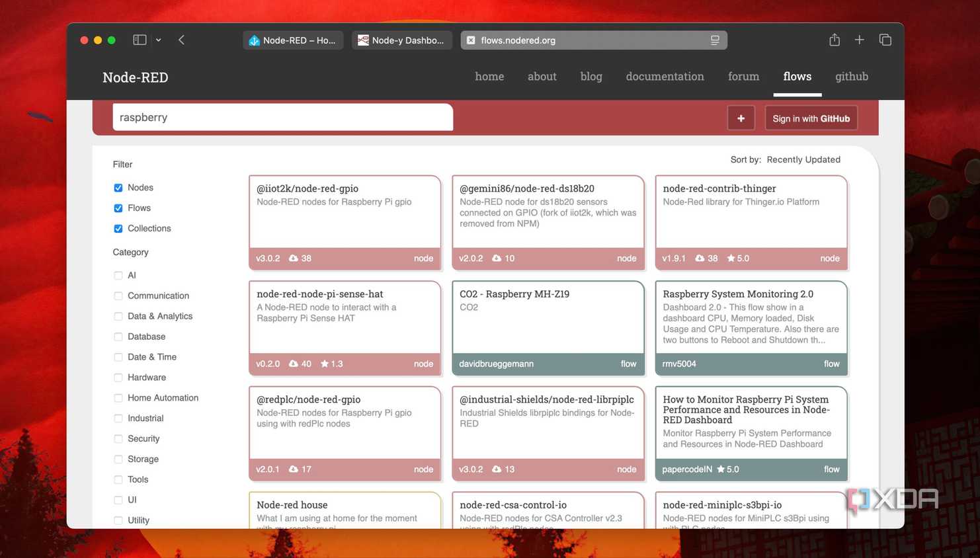The height and width of the screenshot is (558, 980).
Task: Select the flows nav item
Action: pyautogui.click(x=797, y=77)
